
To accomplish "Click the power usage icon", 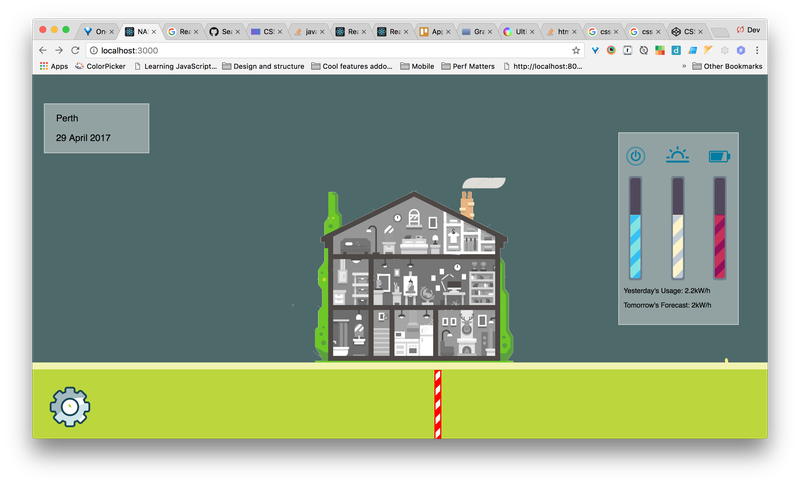I will (635, 156).
